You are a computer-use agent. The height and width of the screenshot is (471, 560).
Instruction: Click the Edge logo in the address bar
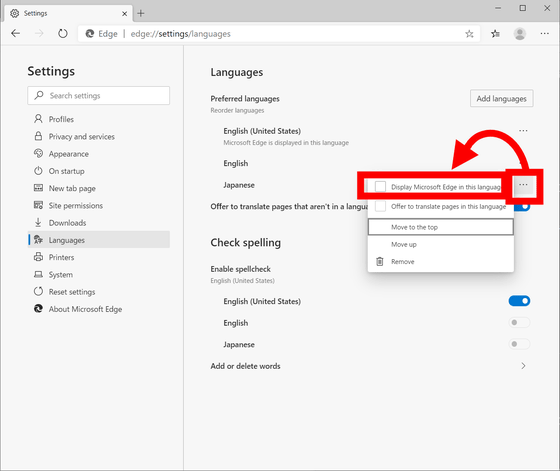(90, 34)
